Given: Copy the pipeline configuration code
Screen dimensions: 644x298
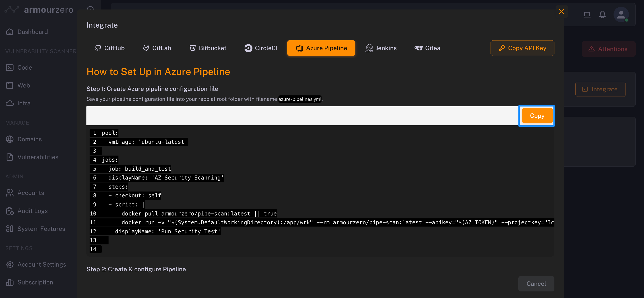Looking at the screenshot, I should 537,116.
